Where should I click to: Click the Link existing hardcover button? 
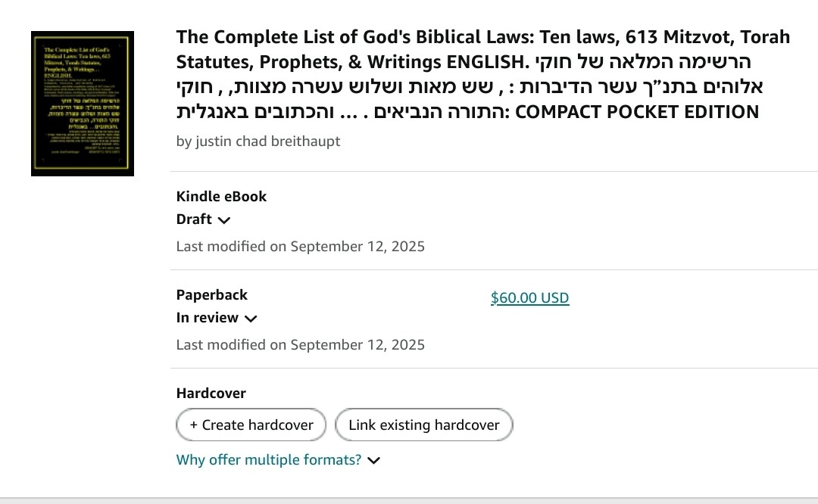coord(423,425)
